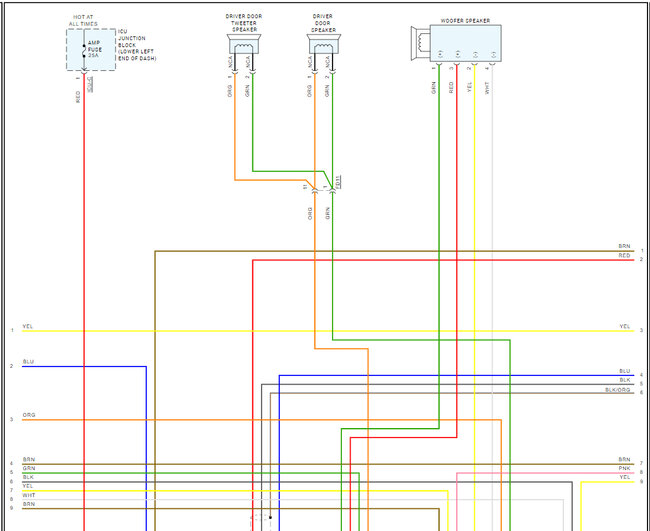Click the WOOFER SPEAKER title
Screen dimensions: 650x531
coord(465,20)
